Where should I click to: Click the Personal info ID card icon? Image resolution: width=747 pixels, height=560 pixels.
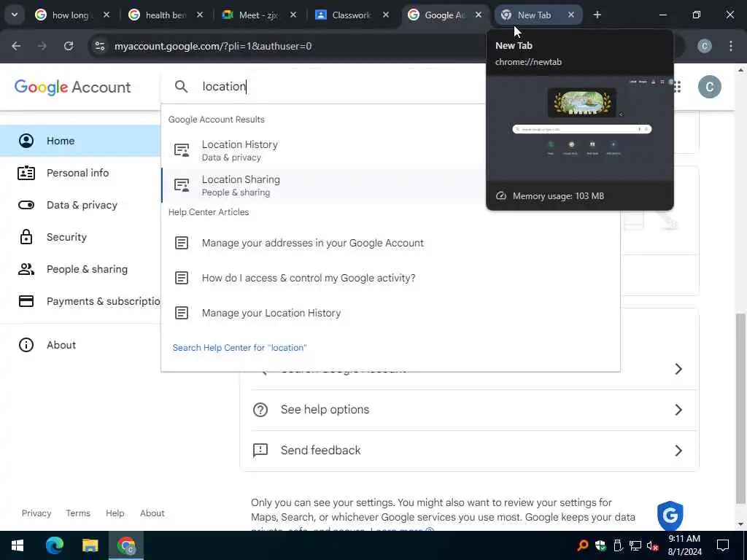point(26,173)
